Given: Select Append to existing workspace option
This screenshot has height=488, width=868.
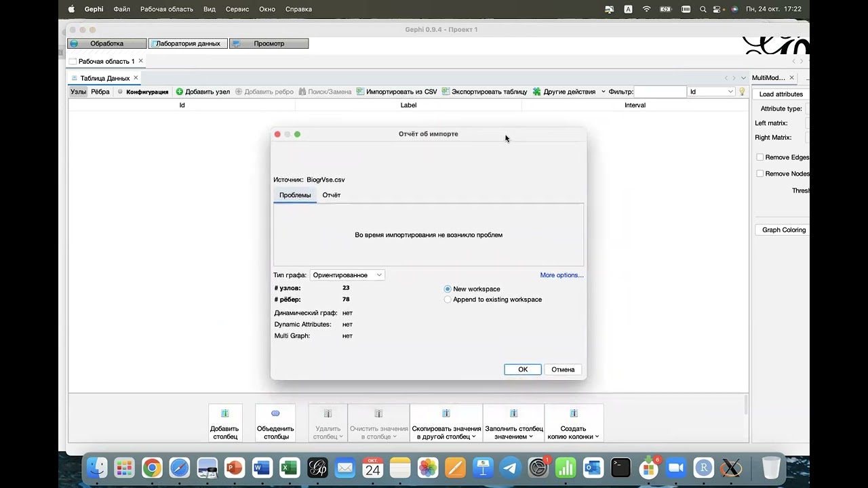Looking at the screenshot, I should tap(448, 300).
